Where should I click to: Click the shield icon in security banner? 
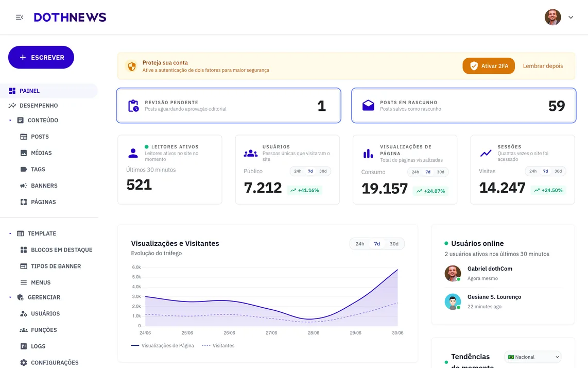[132, 66]
